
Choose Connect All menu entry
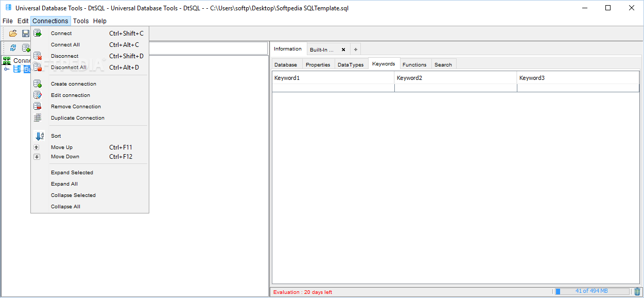[x=90, y=45]
